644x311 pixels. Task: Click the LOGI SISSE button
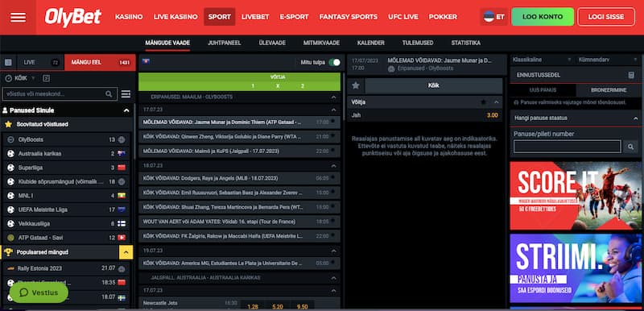(606, 17)
